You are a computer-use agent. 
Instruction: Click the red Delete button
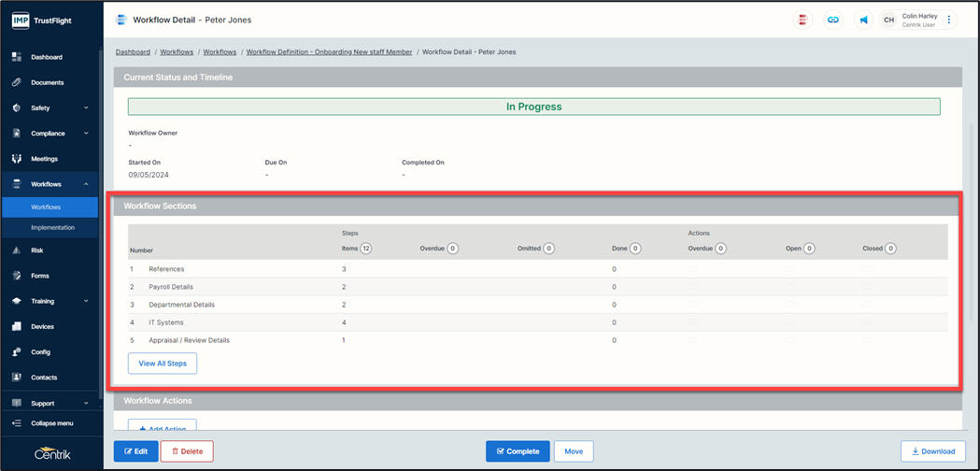tap(187, 451)
